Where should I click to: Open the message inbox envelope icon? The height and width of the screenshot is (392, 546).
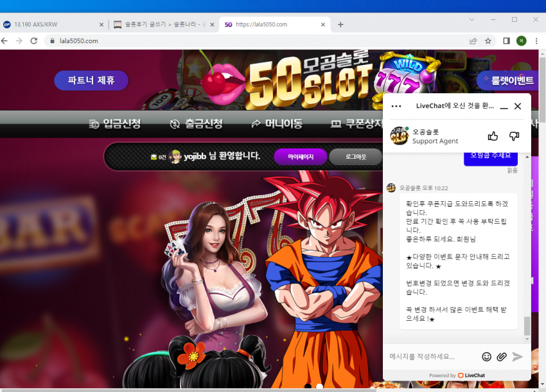click(154, 157)
